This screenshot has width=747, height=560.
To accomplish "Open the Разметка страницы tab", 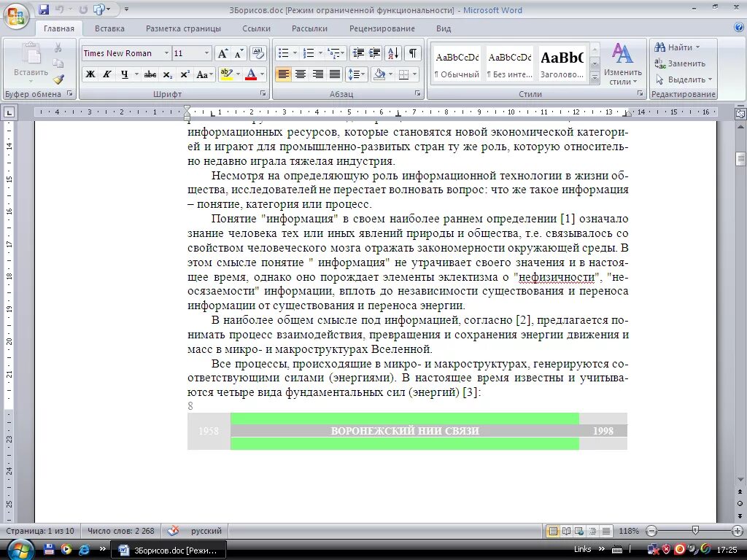I will coord(183,28).
